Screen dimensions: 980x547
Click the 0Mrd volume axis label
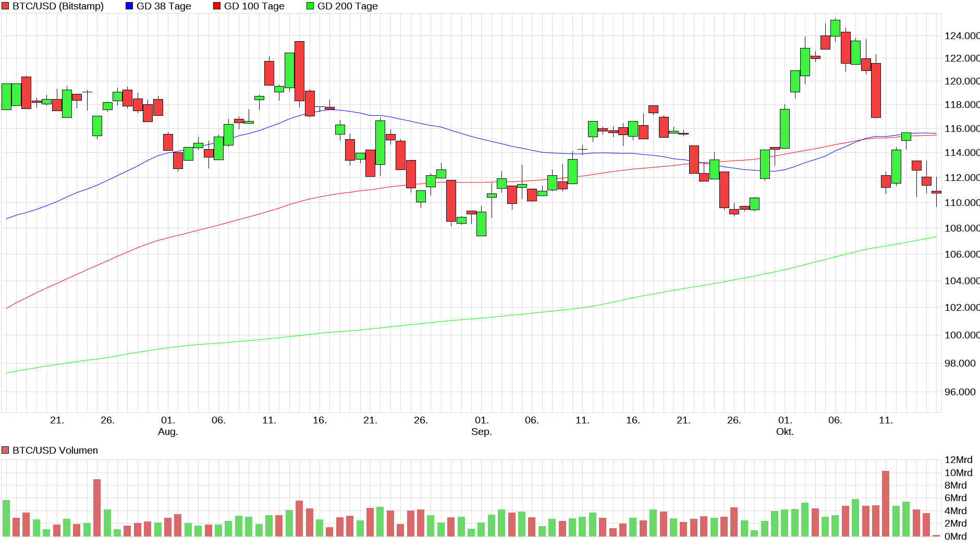tap(956, 536)
